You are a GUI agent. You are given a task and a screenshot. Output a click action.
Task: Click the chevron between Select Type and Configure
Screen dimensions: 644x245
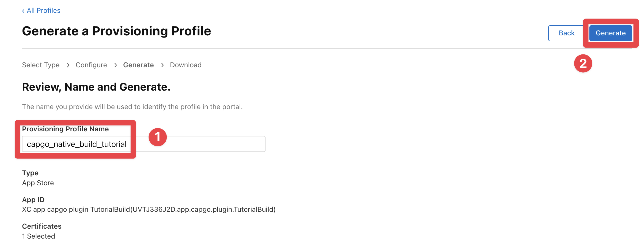[x=68, y=65]
